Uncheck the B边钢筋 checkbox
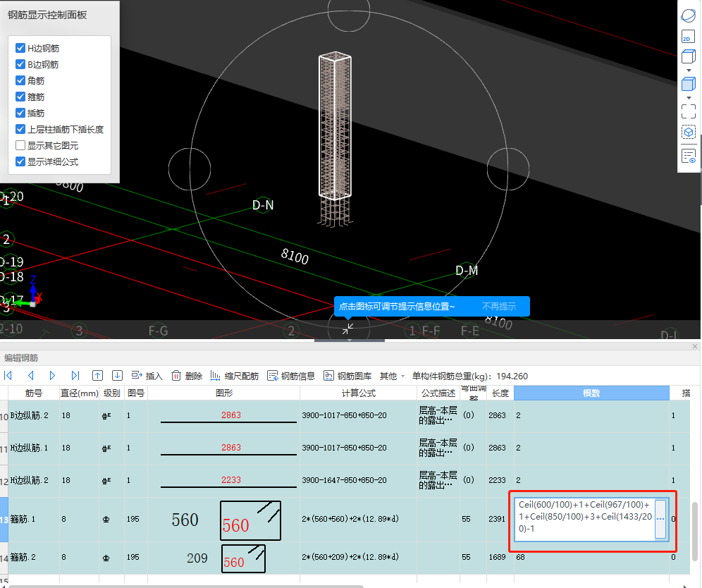The width and height of the screenshot is (702, 588). 20,64
